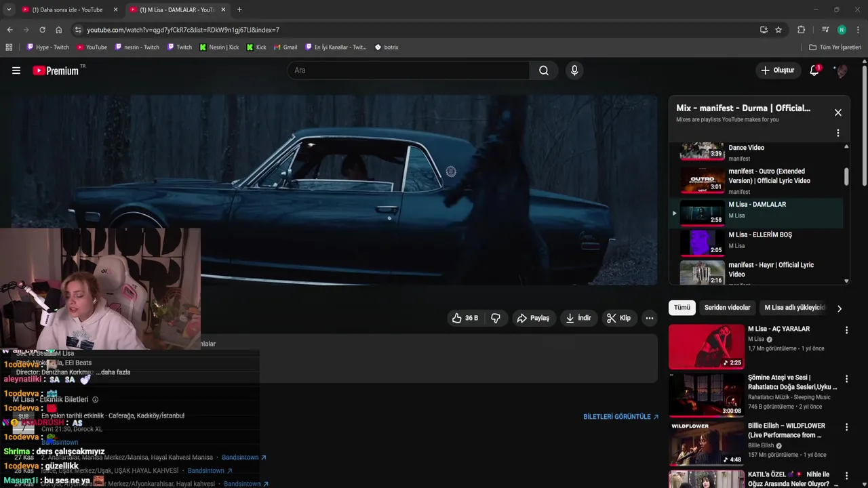Share the video via Paylaş
Screen dimensions: 868x488
(533, 318)
